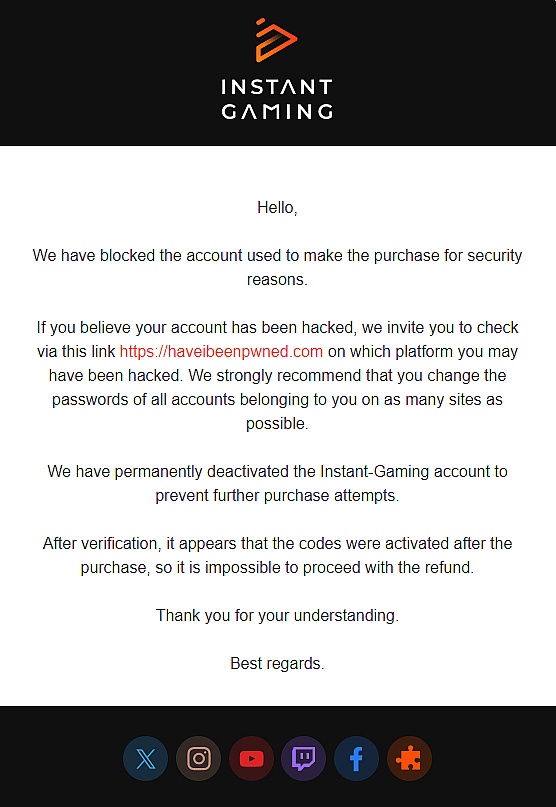556x807 pixels.
Task: Open the Instagram social icon
Action: (198, 759)
